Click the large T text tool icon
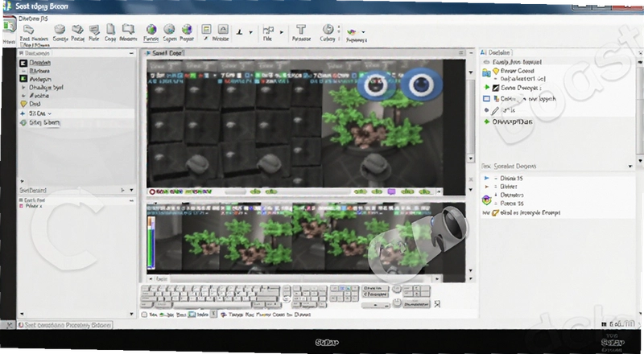The height and width of the screenshot is (354, 644). tap(301, 30)
